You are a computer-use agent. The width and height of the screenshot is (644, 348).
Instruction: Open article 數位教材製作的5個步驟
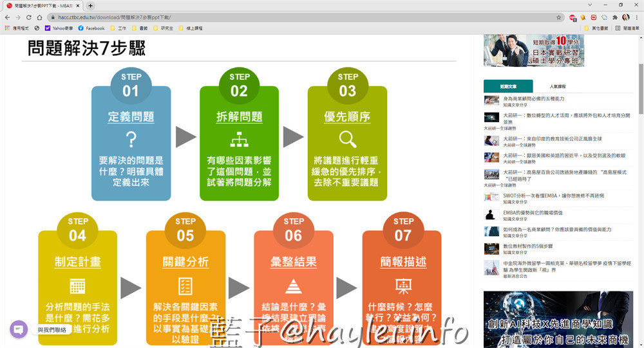[528, 246]
